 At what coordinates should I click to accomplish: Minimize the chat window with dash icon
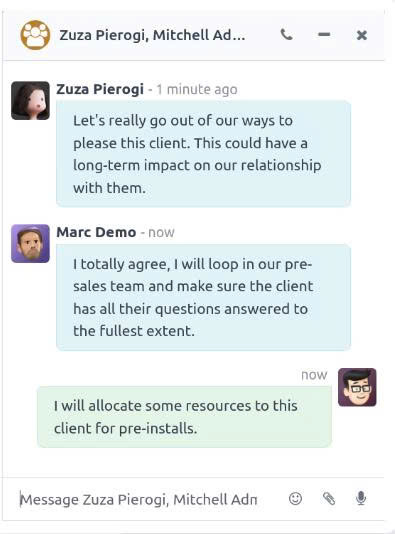(324, 34)
